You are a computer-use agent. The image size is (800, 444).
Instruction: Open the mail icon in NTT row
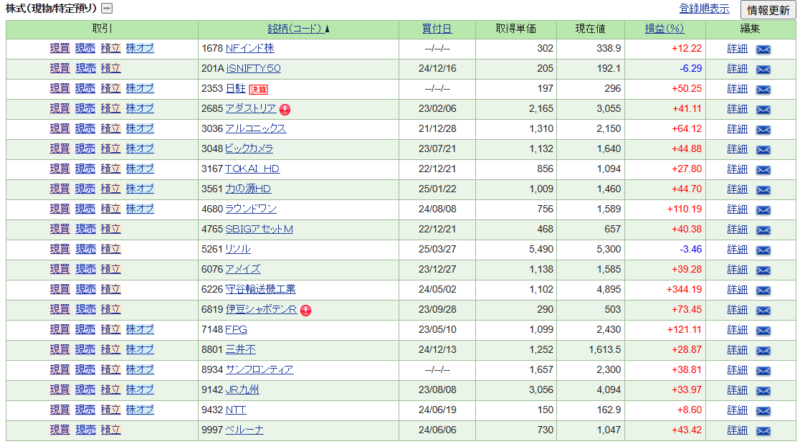pyautogui.click(x=763, y=411)
